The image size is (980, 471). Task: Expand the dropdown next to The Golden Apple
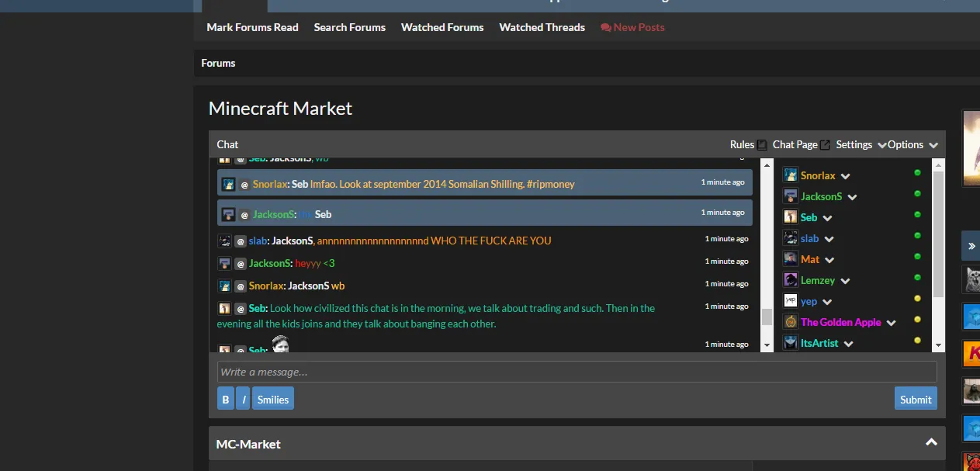point(892,324)
